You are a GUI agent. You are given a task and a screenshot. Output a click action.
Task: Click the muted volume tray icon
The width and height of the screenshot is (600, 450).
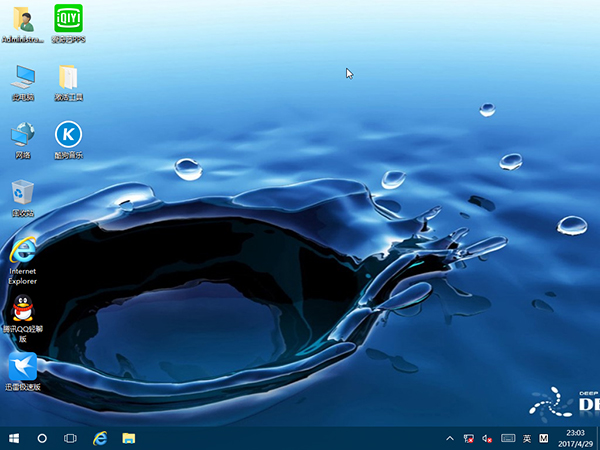click(487, 438)
